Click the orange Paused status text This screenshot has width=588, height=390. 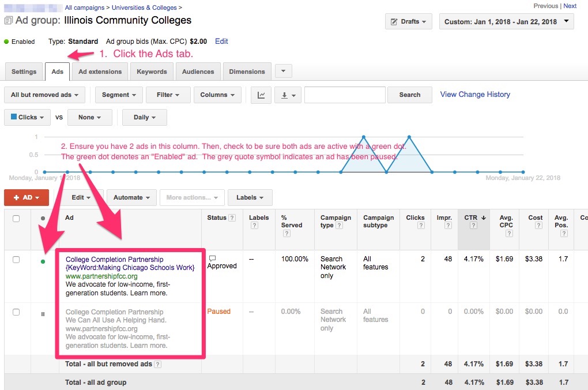coord(218,312)
